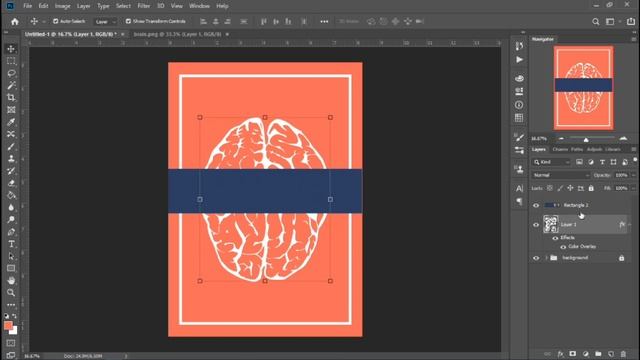Open the Layer menu

click(x=83, y=6)
